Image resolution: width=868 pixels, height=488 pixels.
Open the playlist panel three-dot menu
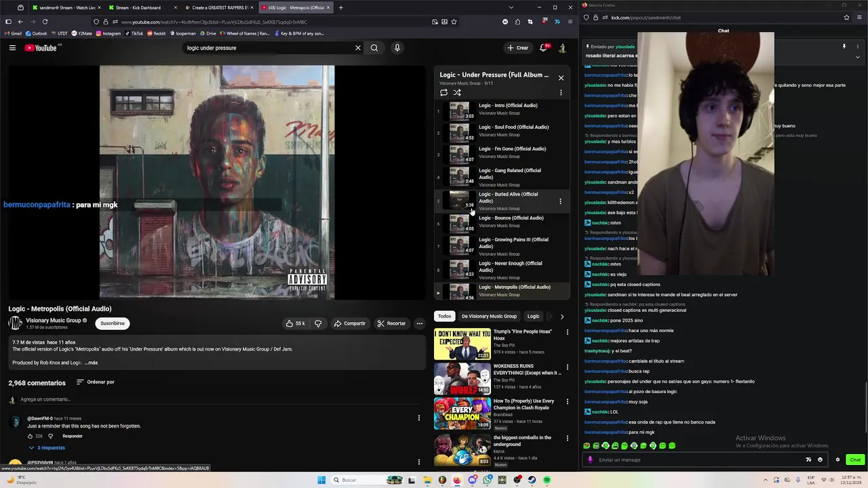coord(561,93)
